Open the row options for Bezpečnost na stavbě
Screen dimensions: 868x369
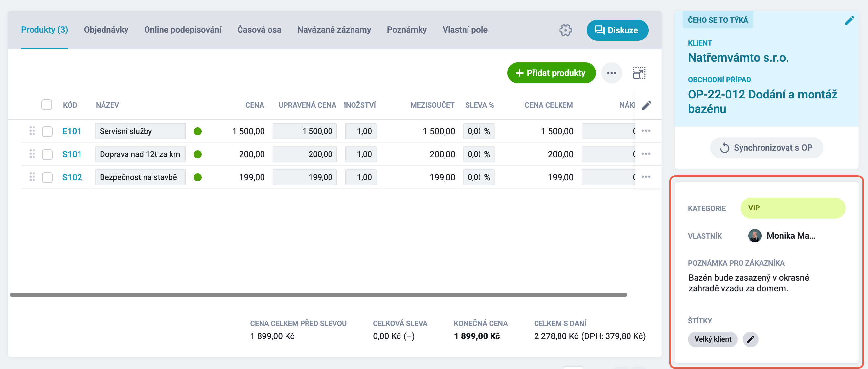(x=646, y=177)
